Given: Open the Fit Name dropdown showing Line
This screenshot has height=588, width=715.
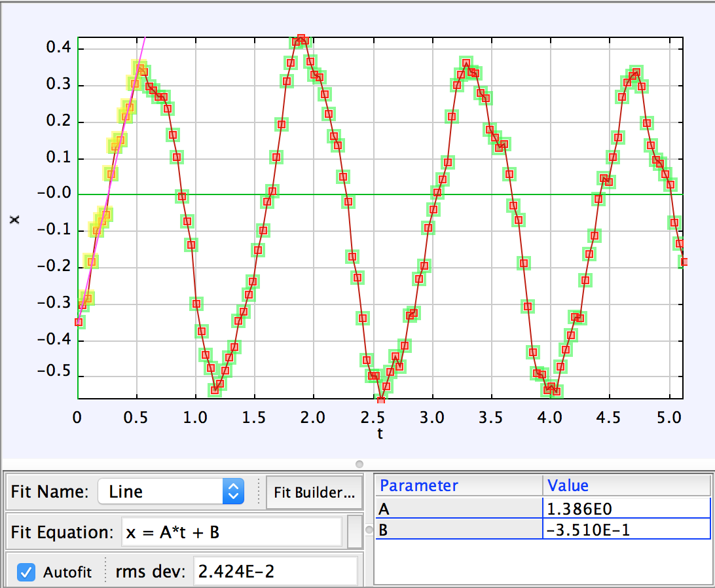Looking at the screenshot, I should [170, 491].
